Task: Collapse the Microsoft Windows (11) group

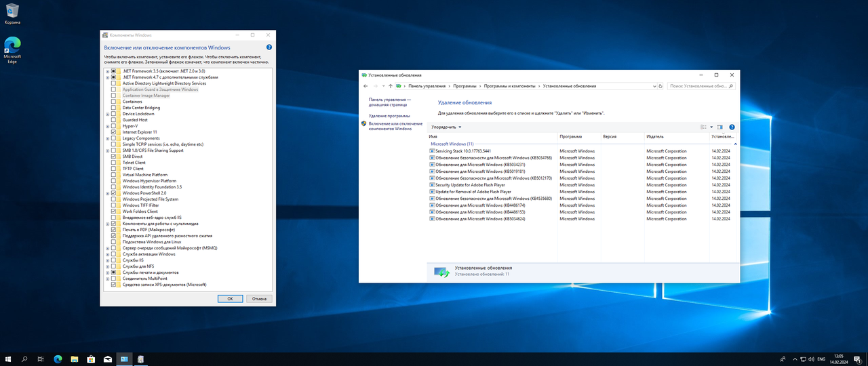Action: pos(735,144)
